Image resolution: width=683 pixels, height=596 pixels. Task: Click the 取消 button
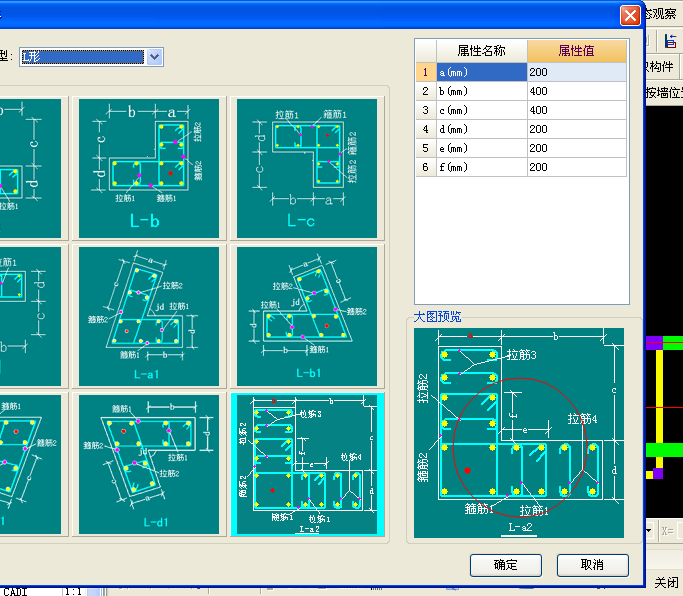pyautogui.click(x=592, y=565)
